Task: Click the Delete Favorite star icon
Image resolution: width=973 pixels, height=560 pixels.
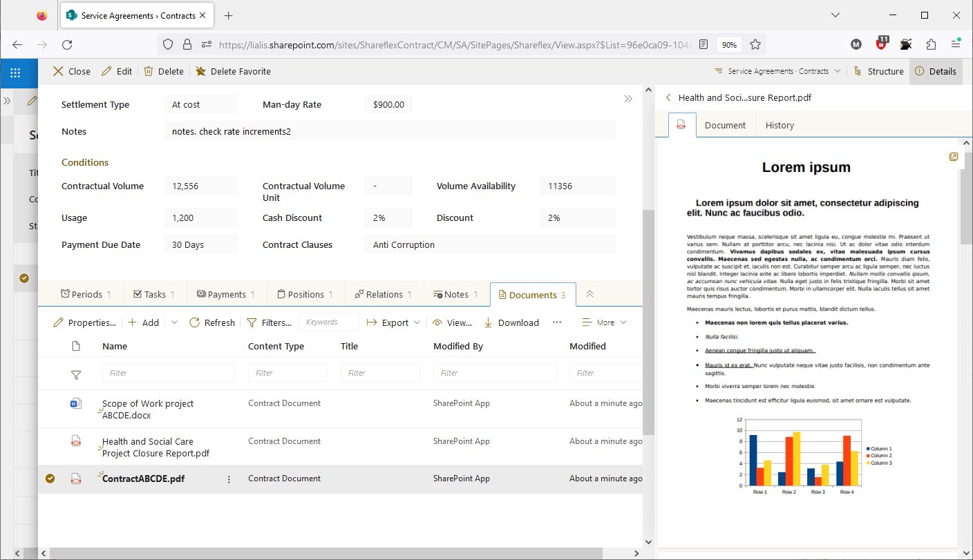Action: tap(200, 71)
